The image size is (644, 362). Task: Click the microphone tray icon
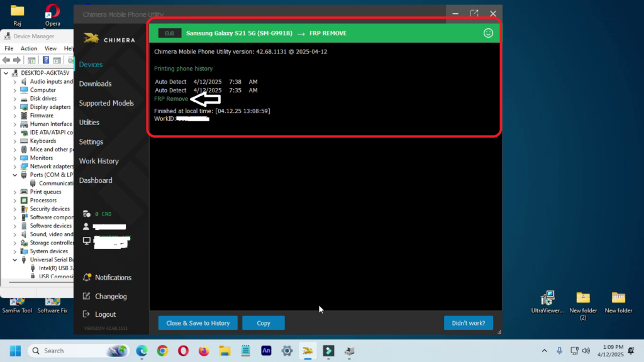click(x=559, y=351)
